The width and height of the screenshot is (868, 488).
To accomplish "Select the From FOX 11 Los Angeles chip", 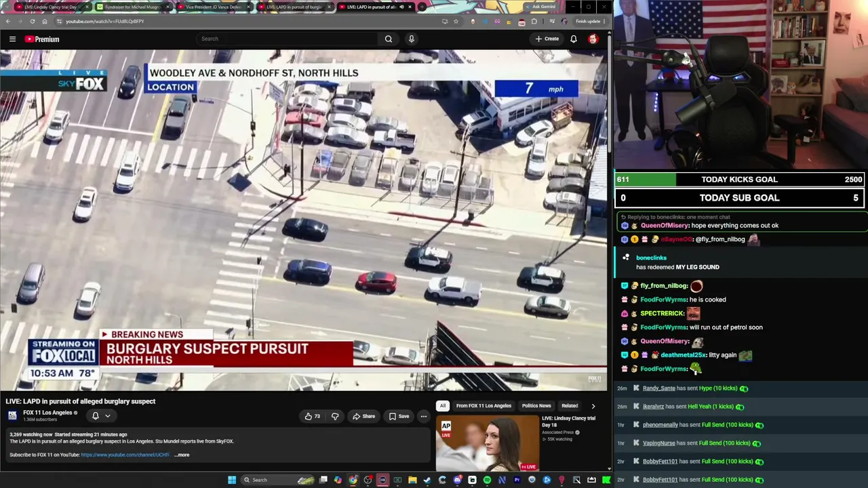I will 484,406.
